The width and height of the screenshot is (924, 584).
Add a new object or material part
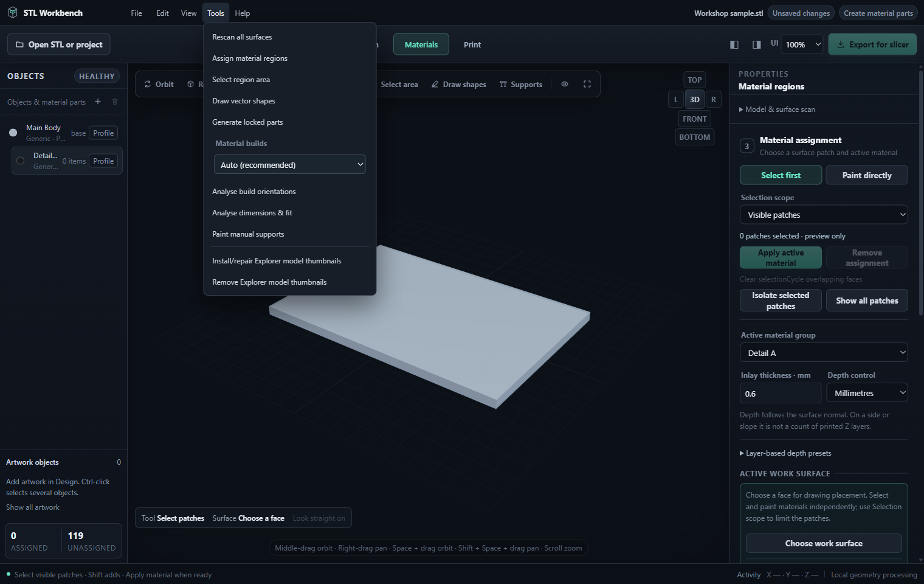(x=98, y=102)
